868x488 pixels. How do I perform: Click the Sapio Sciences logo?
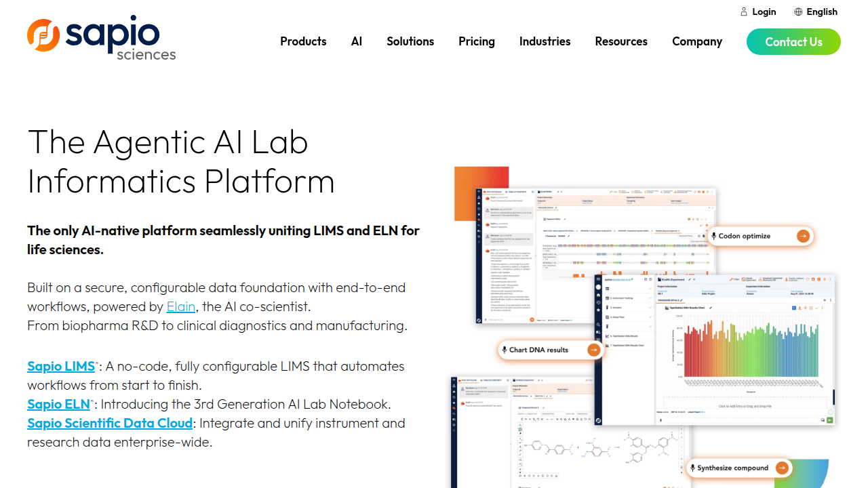[x=102, y=38]
